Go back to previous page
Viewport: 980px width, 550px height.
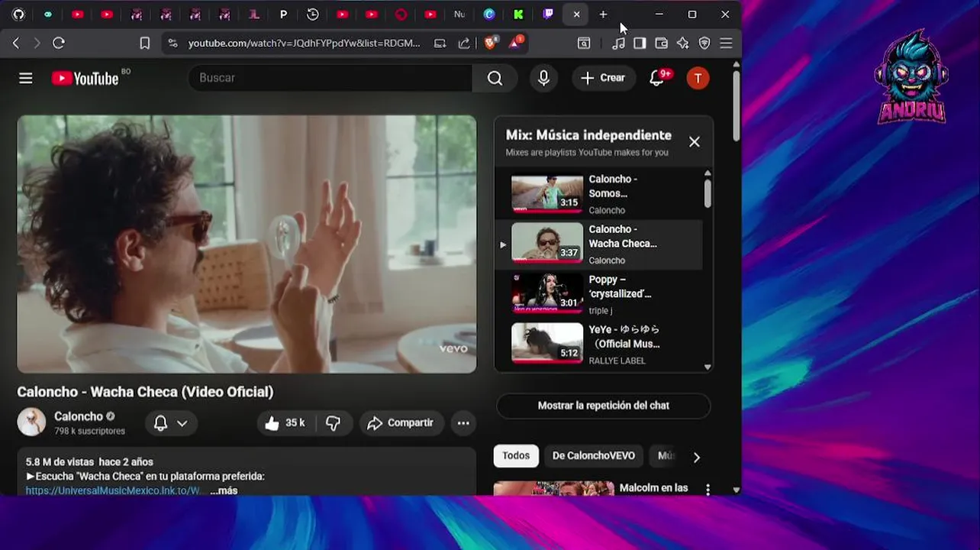tap(16, 43)
